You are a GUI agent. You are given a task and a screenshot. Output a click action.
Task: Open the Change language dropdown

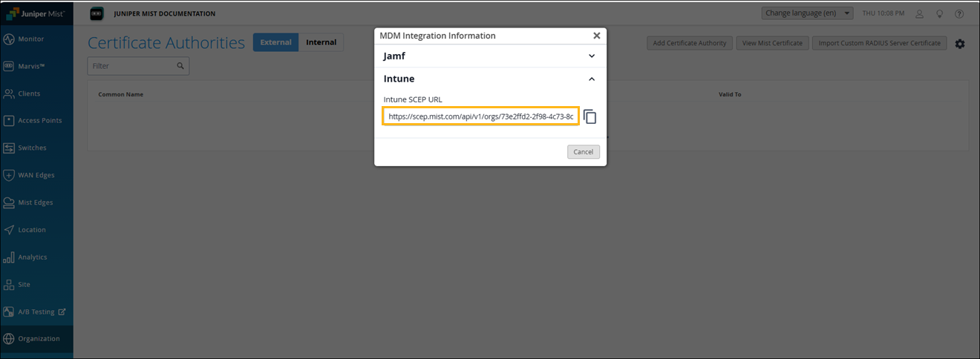(807, 13)
